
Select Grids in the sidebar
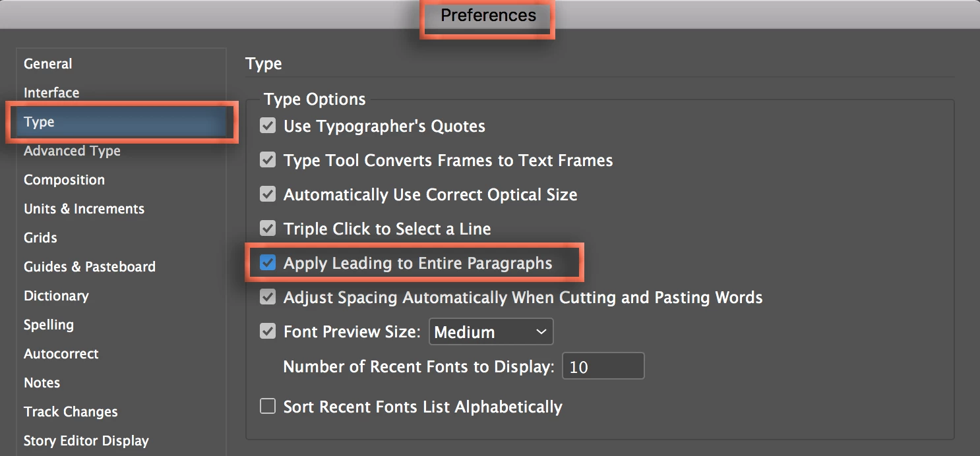[x=40, y=238]
